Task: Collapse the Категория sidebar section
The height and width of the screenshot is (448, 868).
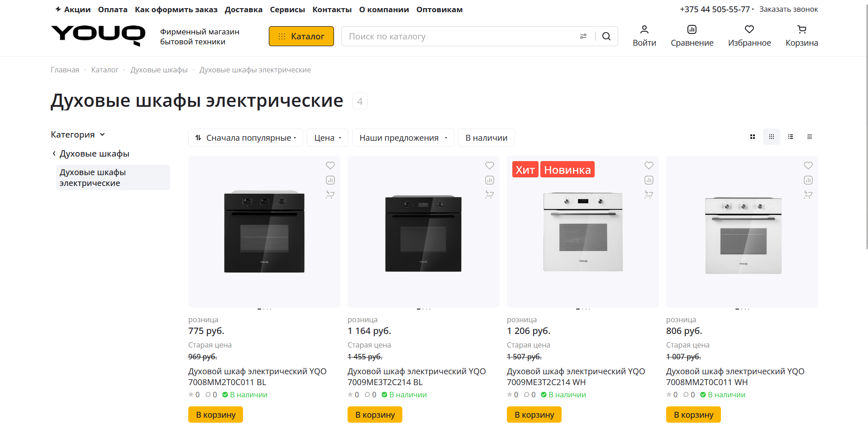Action: pyautogui.click(x=103, y=134)
